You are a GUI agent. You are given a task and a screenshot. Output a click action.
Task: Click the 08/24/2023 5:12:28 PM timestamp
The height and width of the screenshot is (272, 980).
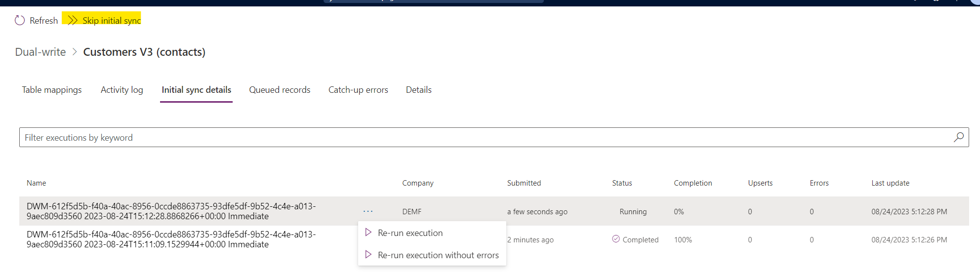(909, 212)
